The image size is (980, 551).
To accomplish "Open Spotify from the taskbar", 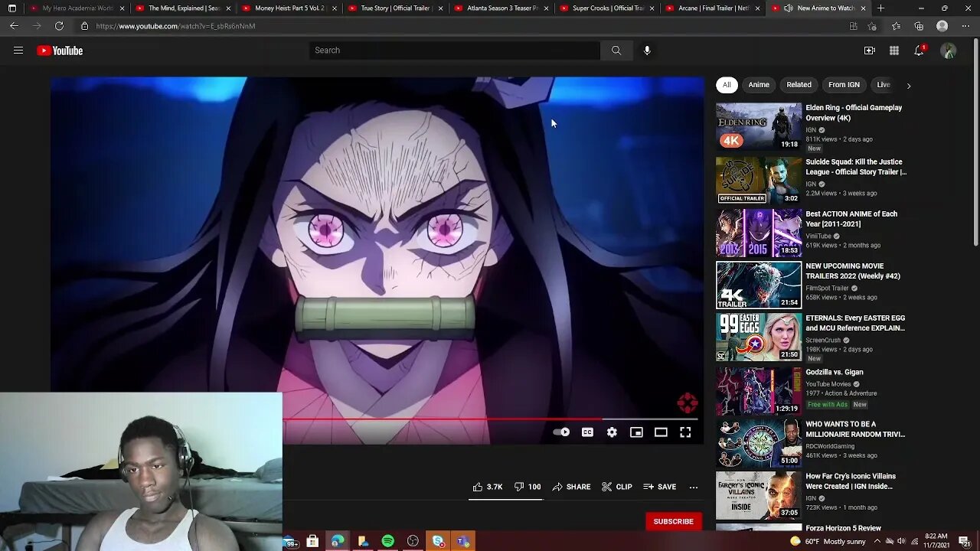I will point(388,541).
